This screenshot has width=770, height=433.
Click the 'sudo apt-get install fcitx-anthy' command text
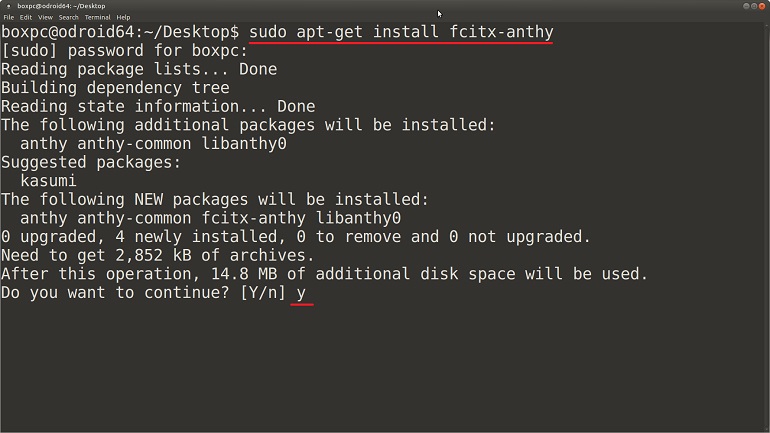[x=401, y=32]
